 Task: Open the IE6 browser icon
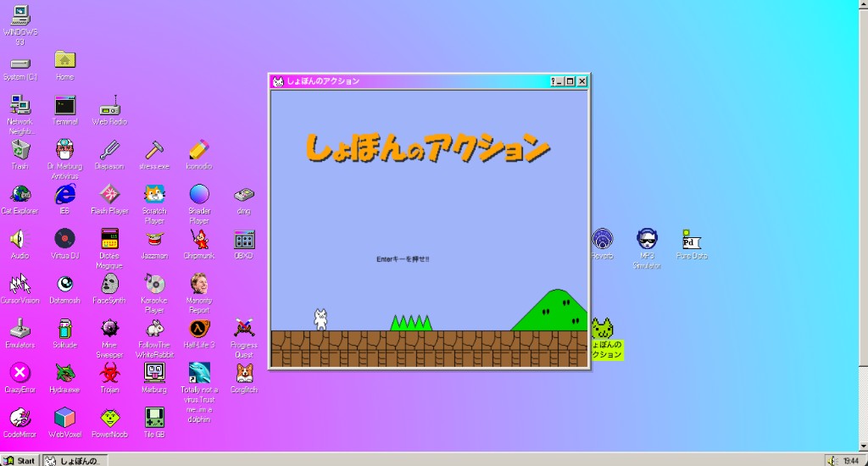(64, 194)
